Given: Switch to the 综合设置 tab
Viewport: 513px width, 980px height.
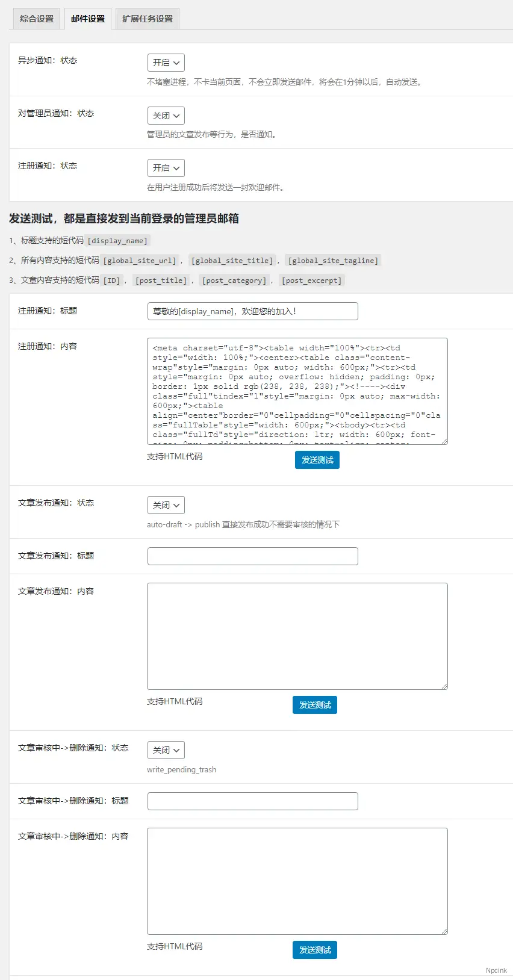Looking at the screenshot, I should pos(37,19).
